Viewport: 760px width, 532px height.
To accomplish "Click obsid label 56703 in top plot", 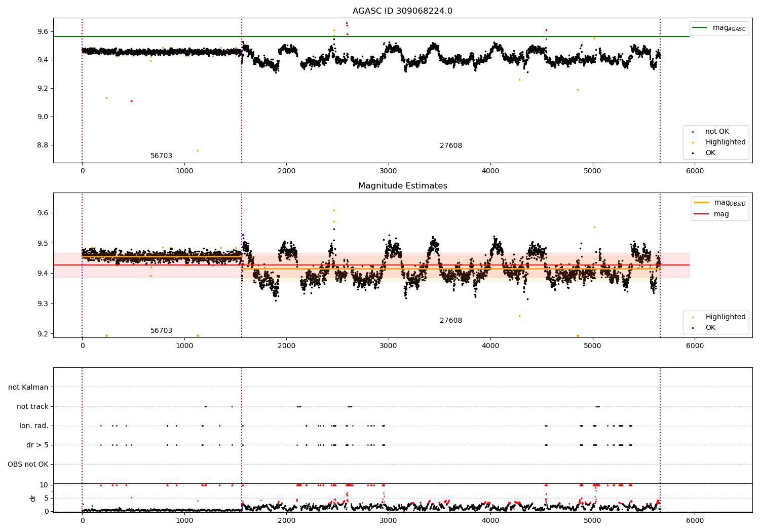I will (x=161, y=156).
